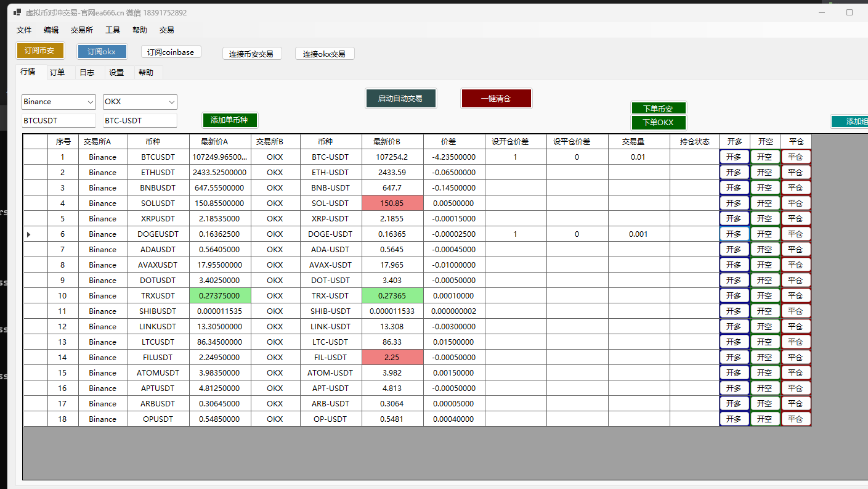Open the 工具 menu

point(113,30)
